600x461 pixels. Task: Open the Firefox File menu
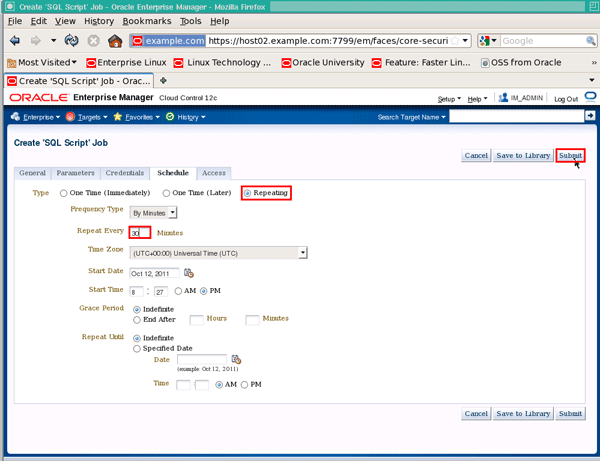(15, 21)
